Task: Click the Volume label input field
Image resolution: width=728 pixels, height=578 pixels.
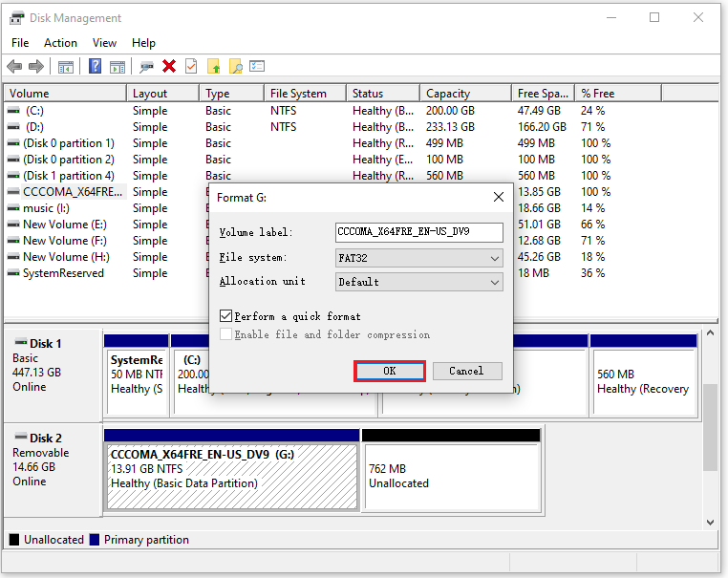Action: pyautogui.click(x=419, y=232)
